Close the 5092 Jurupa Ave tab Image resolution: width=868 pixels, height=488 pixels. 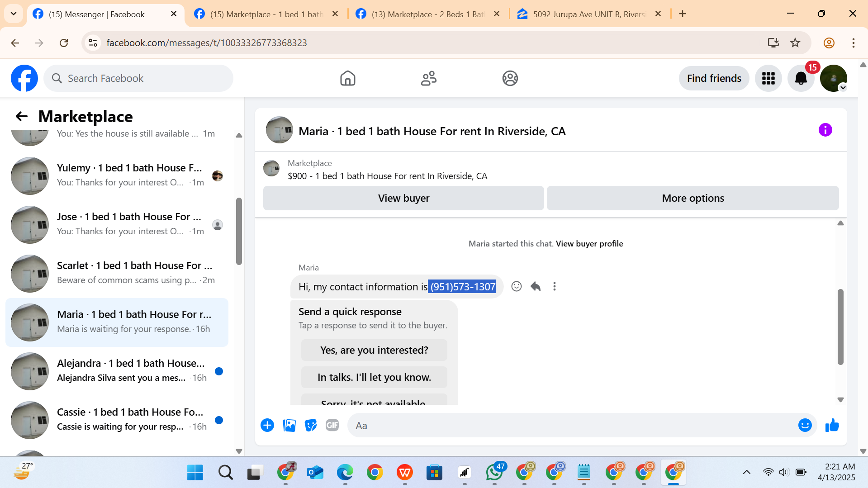coord(658,14)
